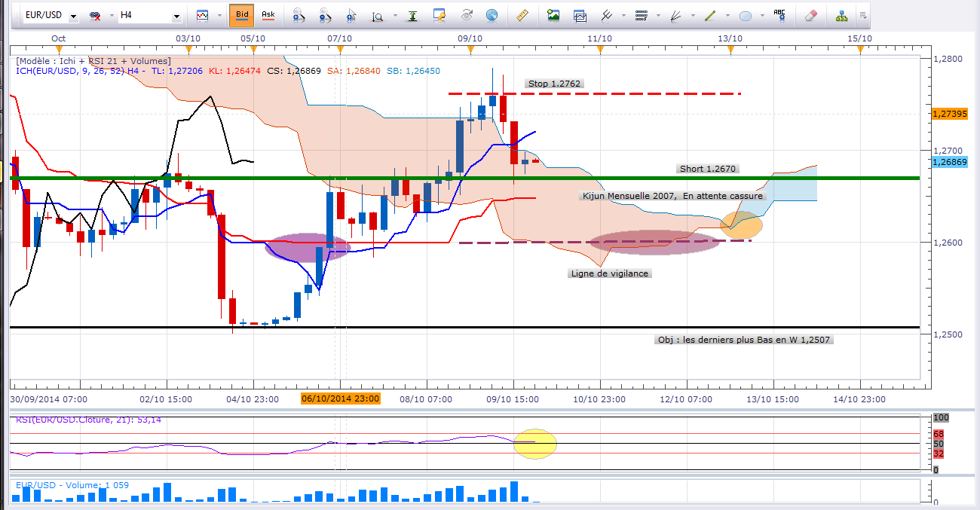Expand arrow next to fan lines tool

692,16
